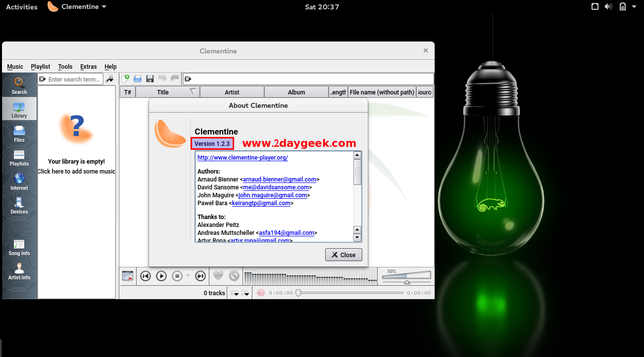Screen dimensions: 644x357
Task: Click john.maguire@gmail.com email link
Action: point(273,195)
